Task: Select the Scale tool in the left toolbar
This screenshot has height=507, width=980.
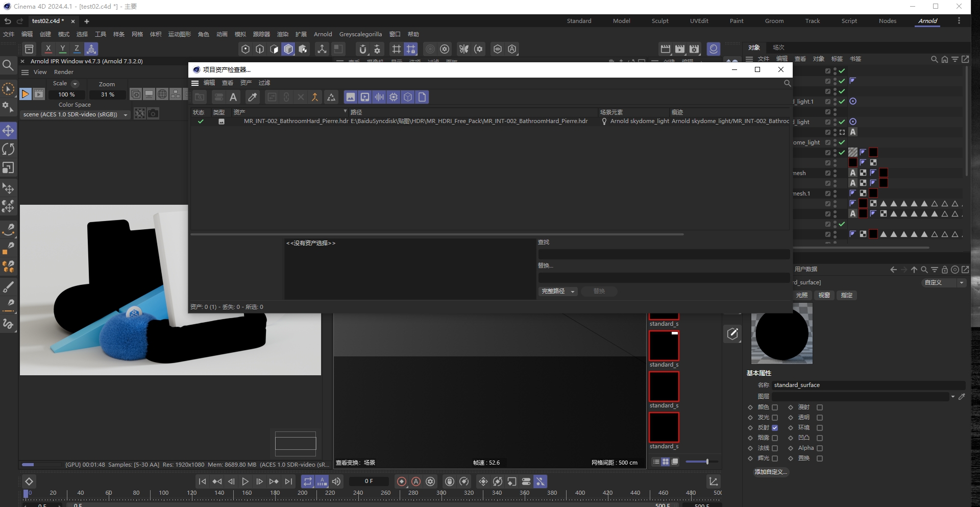Action: click(x=9, y=168)
